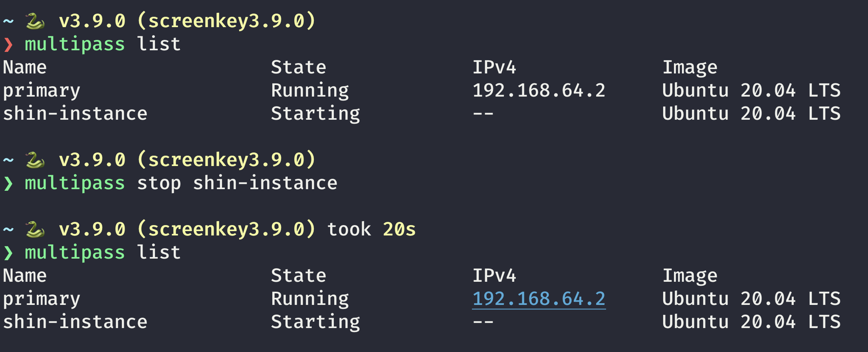This screenshot has width=868, height=352.
Task: Click 'shin-instance' argument in the stop command
Action: tap(266, 183)
